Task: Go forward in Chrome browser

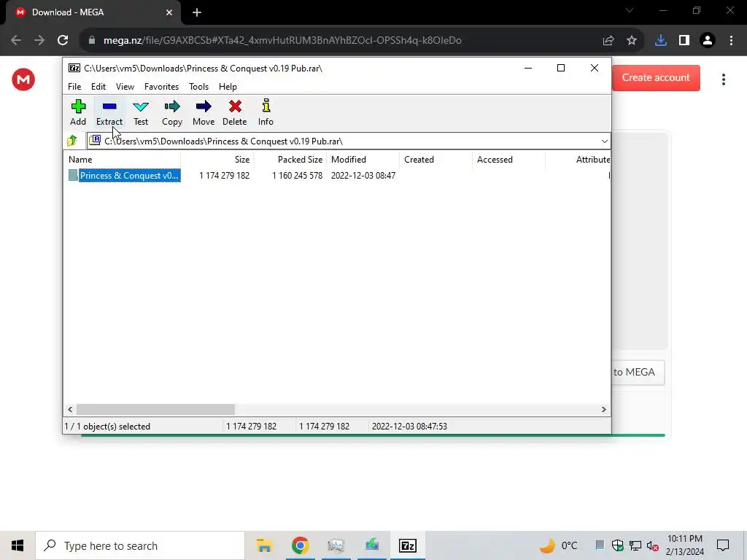Action: coord(39,41)
